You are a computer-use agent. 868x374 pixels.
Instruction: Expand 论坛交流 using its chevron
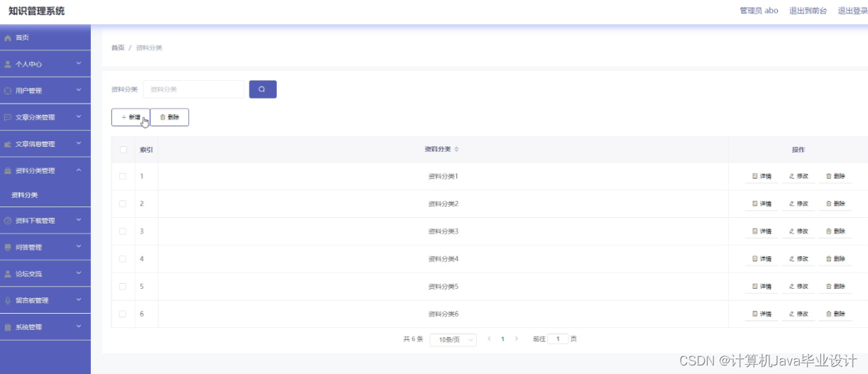pyautogui.click(x=79, y=273)
